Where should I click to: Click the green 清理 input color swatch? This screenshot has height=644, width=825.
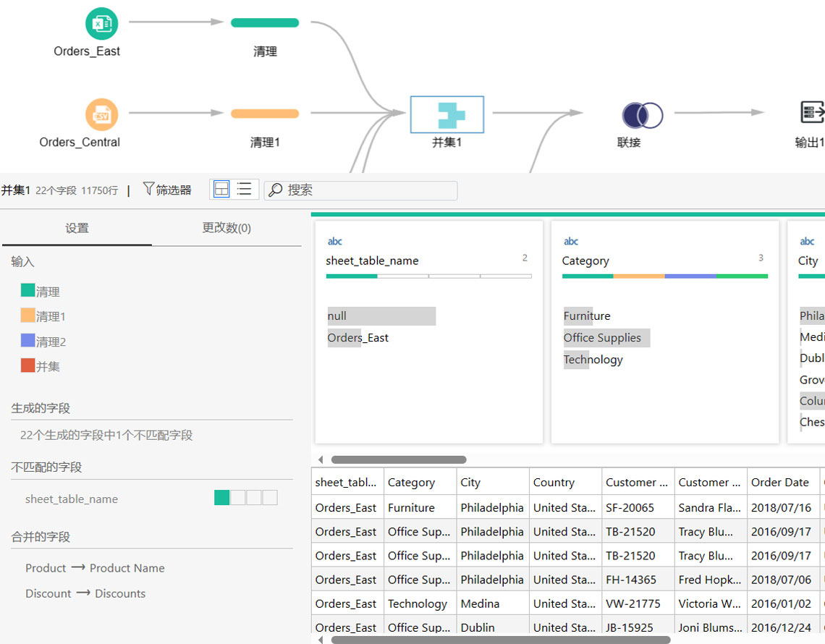point(28,290)
